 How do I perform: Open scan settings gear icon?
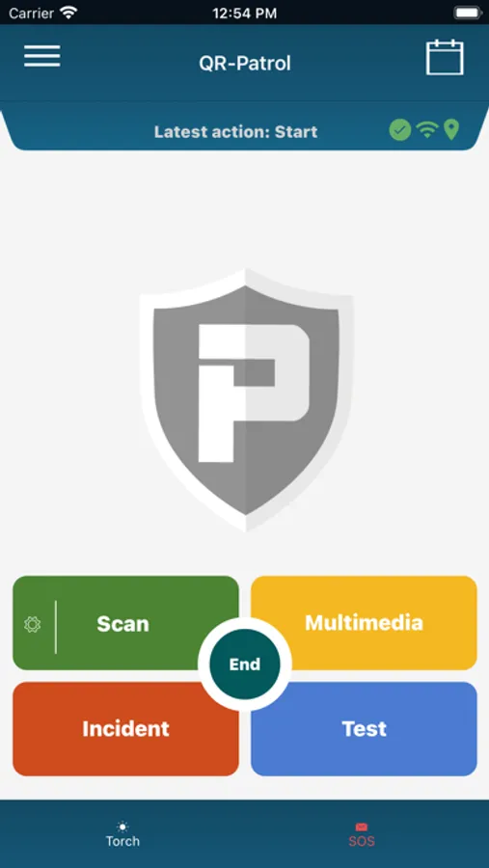33,624
